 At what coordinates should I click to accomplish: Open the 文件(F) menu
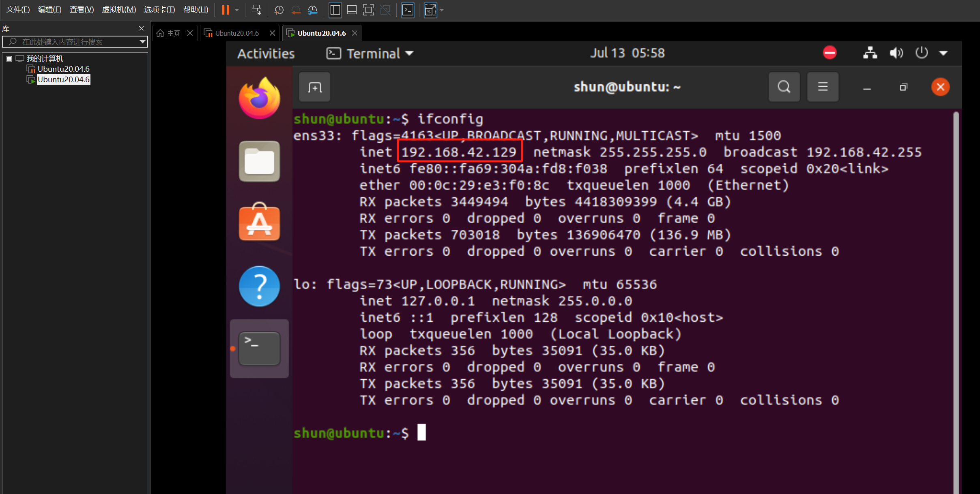pos(18,10)
